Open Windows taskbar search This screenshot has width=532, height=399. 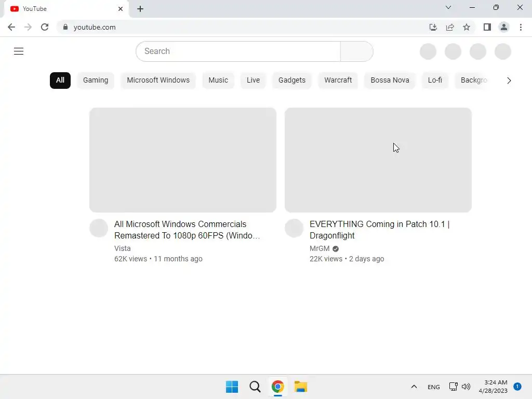[255, 387]
